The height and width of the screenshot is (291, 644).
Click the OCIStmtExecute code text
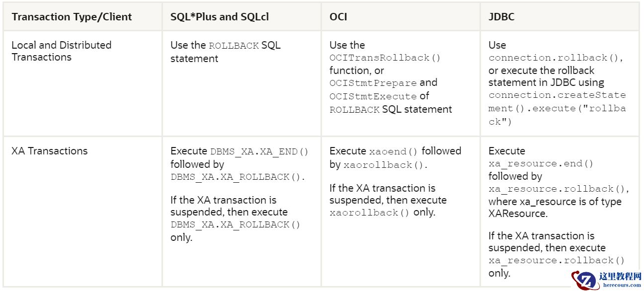coord(373,96)
